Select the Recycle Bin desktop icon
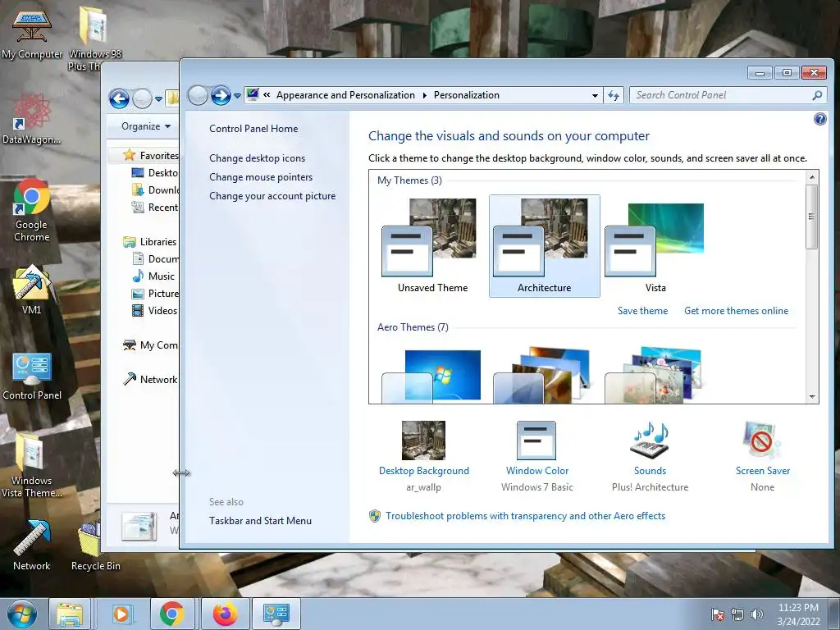Screen dimensions: 840x630 95,546
